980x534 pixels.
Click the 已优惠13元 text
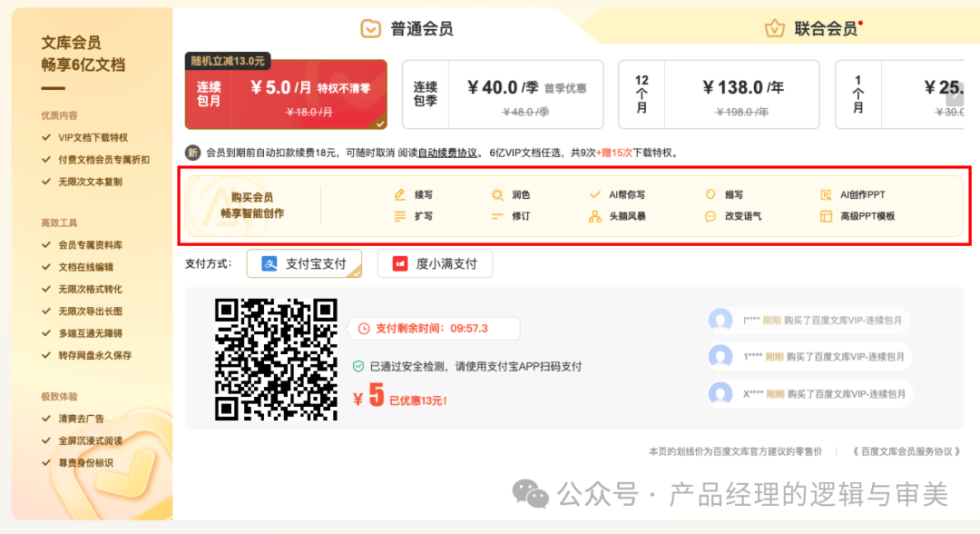(418, 400)
